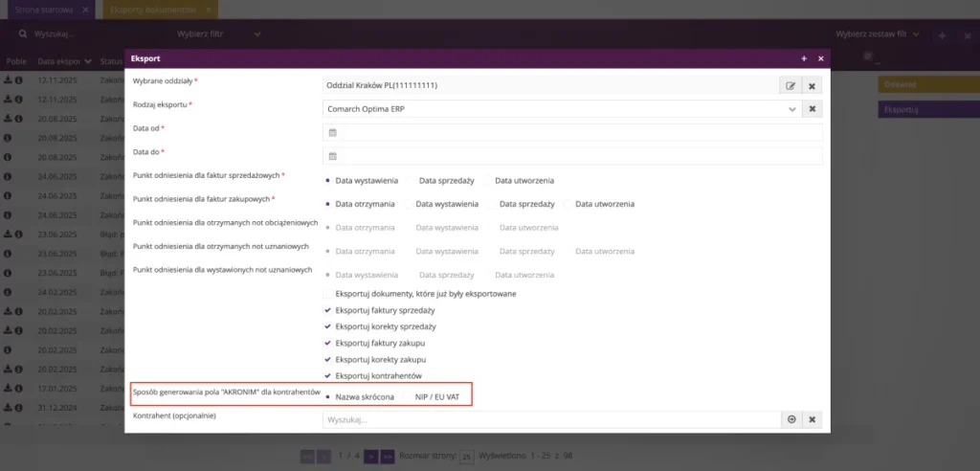Image resolution: width=980 pixels, height=471 pixels.
Task: Toggle Eksportuj korekty sprzedaży checkbox
Action: [327, 326]
